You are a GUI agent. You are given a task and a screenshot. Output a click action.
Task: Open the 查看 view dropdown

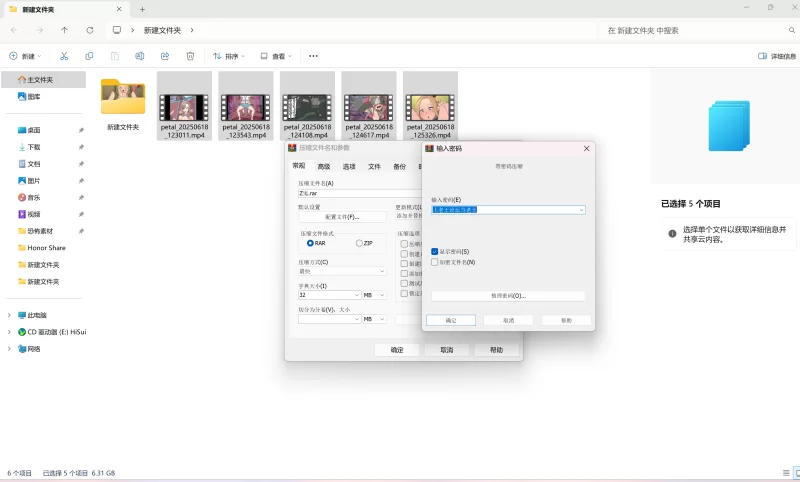tap(278, 56)
